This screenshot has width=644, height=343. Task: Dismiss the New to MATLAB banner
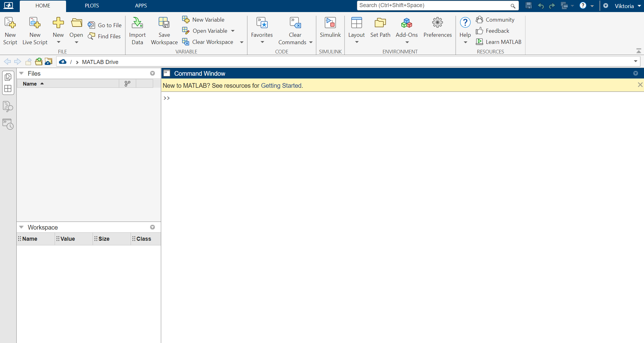[x=640, y=85]
